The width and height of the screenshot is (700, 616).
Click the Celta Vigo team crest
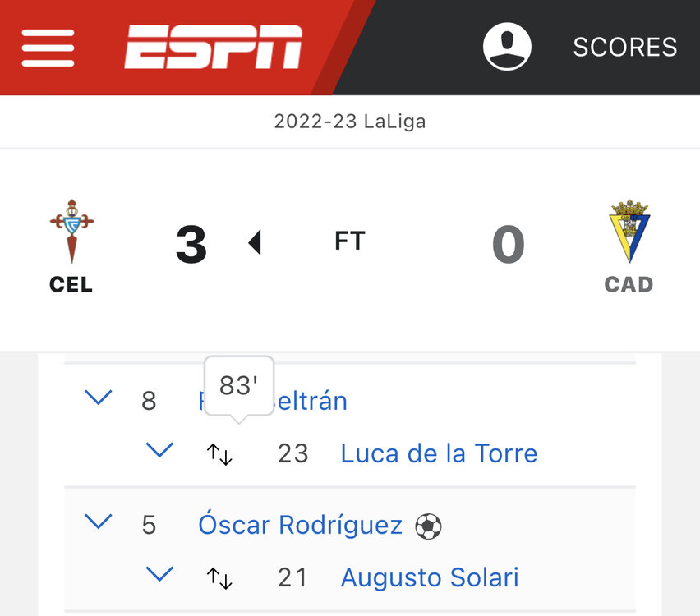[71, 230]
